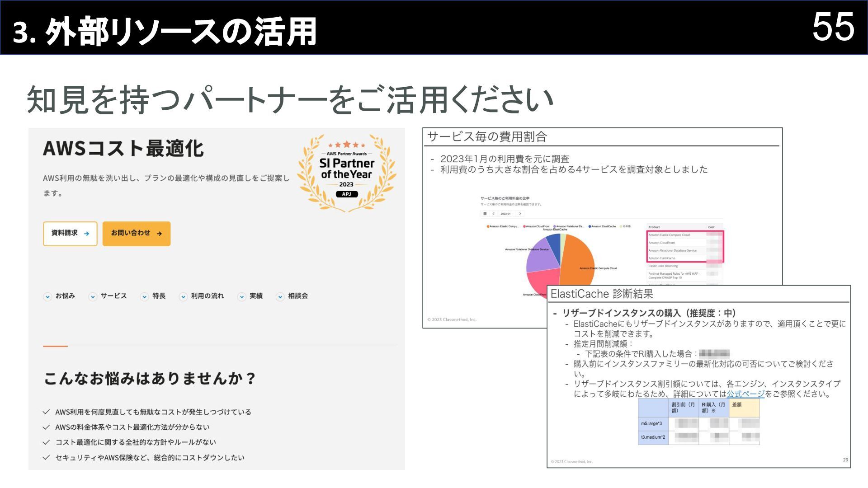Jump to the 相談会 section
Viewport: 868px width, 488px height.
click(x=298, y=296)
